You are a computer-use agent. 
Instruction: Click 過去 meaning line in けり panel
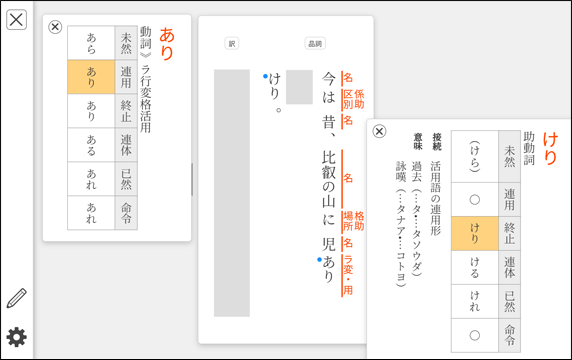click(x=417, y=218)
